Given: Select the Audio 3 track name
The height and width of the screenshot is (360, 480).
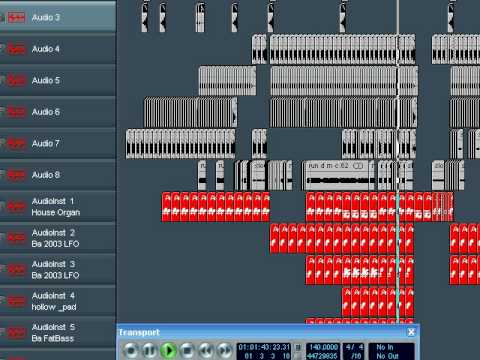Looking at the screenshot, I should (x=46, y=17).
